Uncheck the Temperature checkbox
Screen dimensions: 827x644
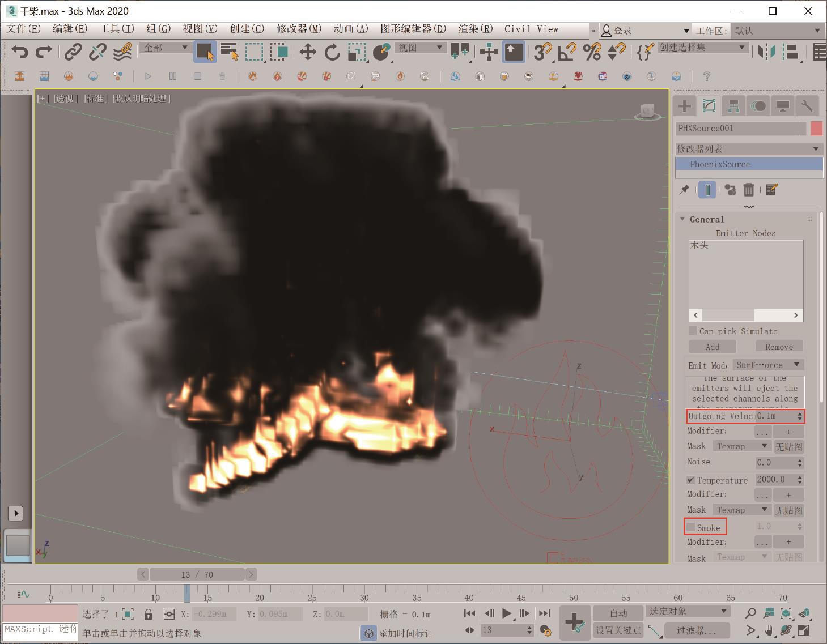pos(691,480)
